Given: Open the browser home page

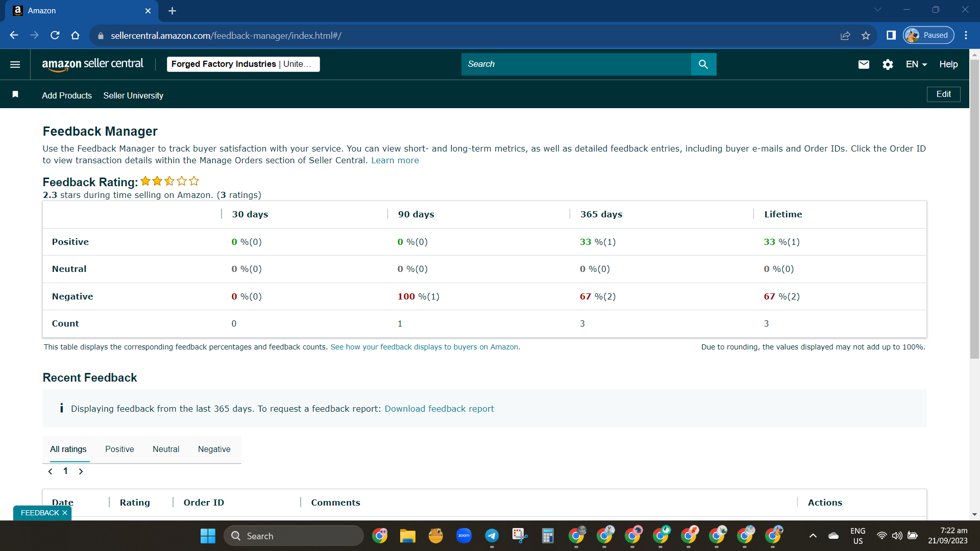Looking at the screenshot, I should point(75,35).
